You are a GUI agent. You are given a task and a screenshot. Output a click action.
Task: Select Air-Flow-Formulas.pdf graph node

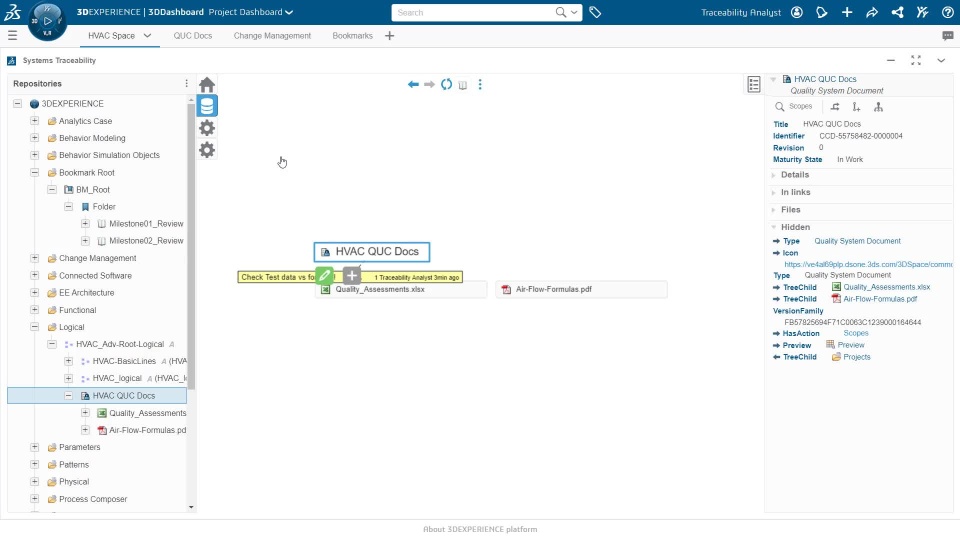click(x=581, y=290)
